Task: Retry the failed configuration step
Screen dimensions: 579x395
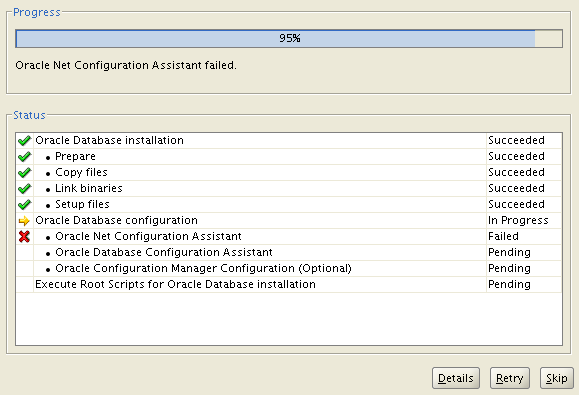Action: (x=510, y=378)
